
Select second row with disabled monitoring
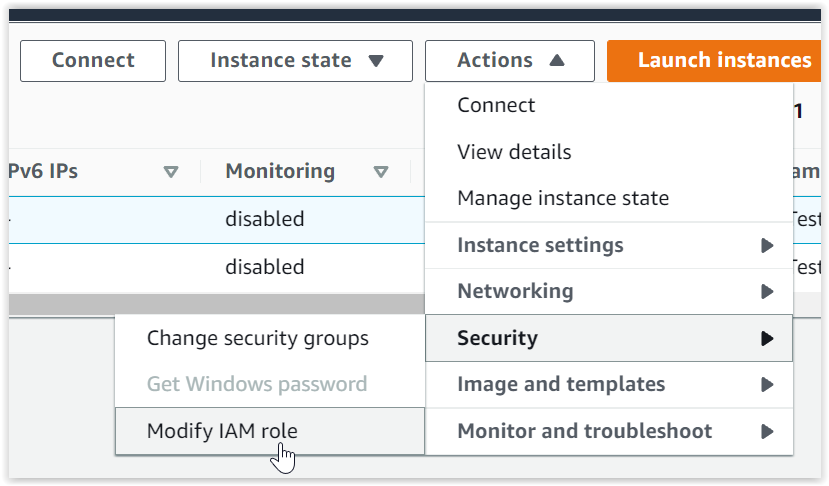[265, 267]
